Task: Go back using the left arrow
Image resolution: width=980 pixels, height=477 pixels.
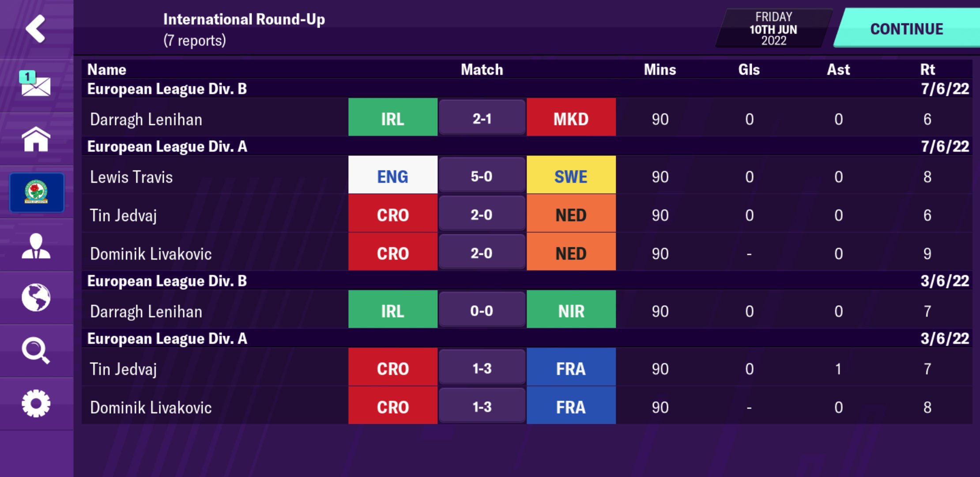Action: [36, 29]
